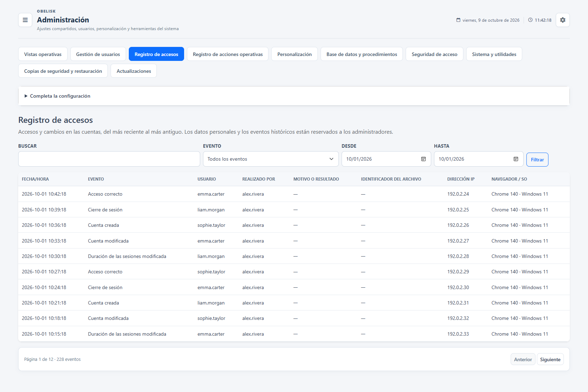Click 'Página 1 de 12 · 228 eventos' text
Image resolution: width=588 pixels, height=392 pixels.
[x=52, y=359]
